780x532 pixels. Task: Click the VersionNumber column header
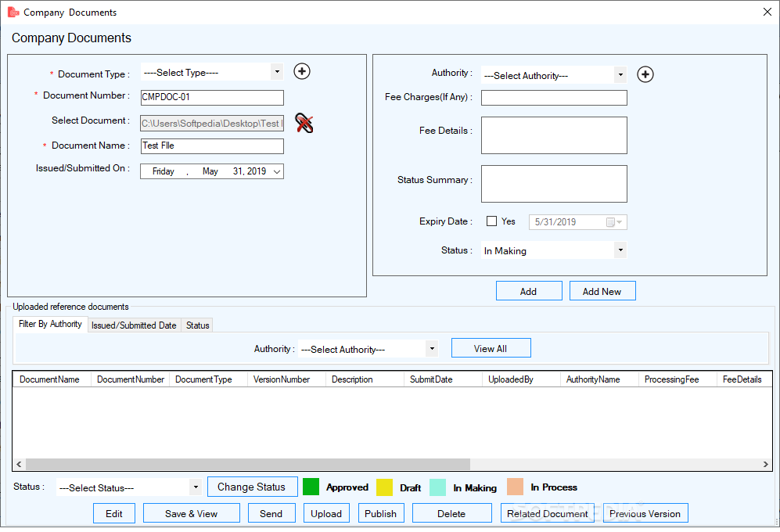coord(286,379)
